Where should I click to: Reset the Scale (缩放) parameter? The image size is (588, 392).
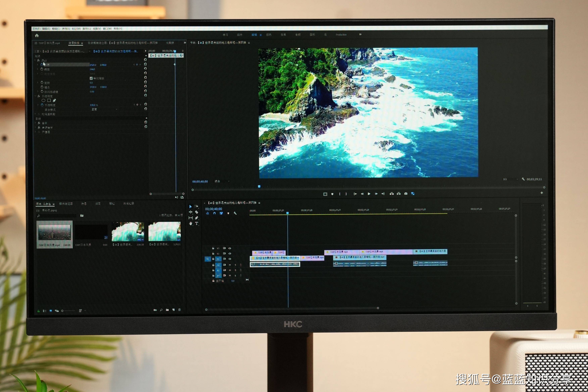point(145,68)
